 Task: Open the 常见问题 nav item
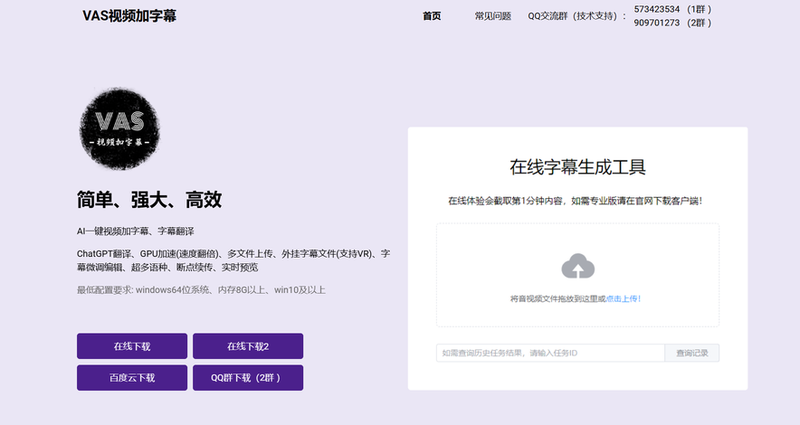click(493, 16)
